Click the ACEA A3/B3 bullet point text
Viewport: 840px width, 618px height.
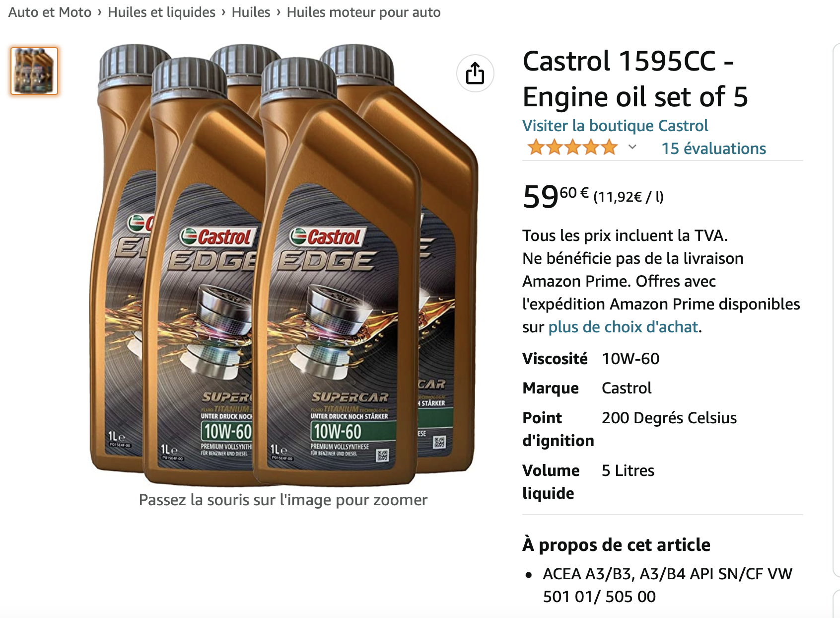tap(668, 585)
